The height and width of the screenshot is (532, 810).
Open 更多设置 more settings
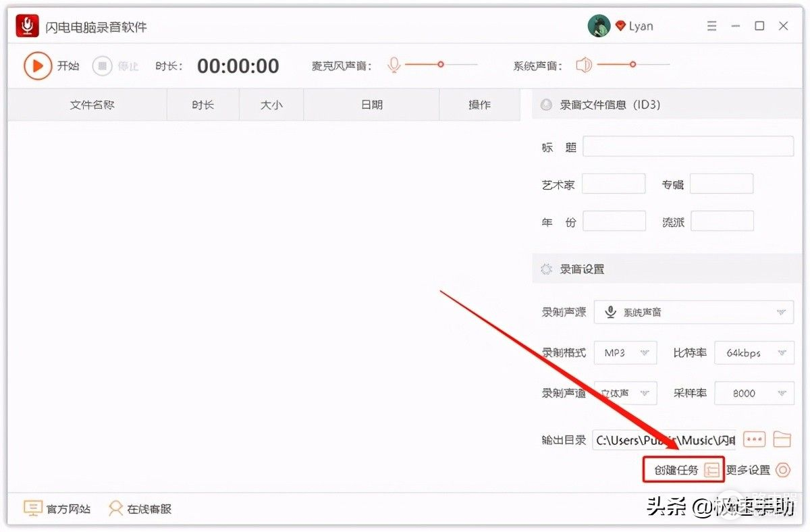coord(757,470)
